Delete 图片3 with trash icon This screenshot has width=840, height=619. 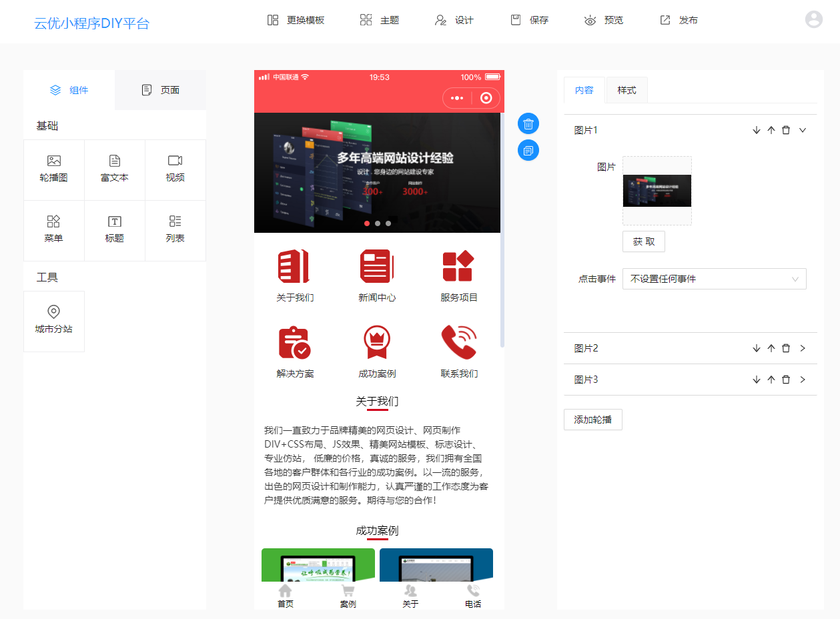786,380
